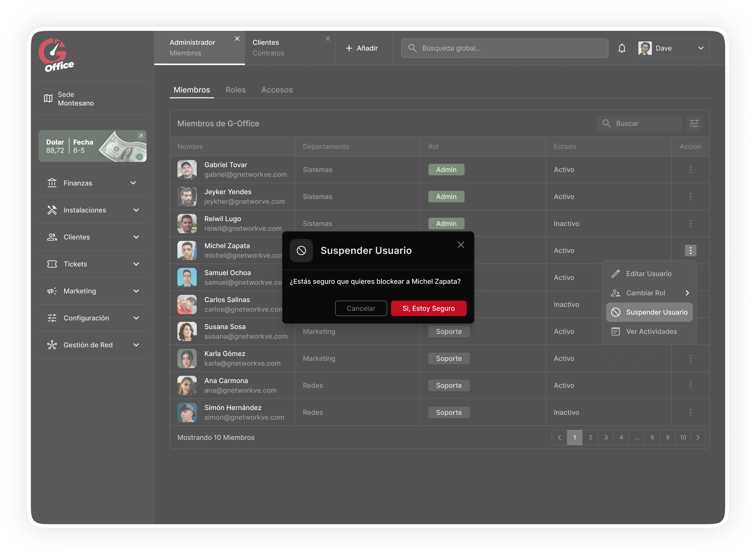Viewport: 756px width, 555px height.
Task: Select Ver Actividades menu entry
Action: coord(649,332)
